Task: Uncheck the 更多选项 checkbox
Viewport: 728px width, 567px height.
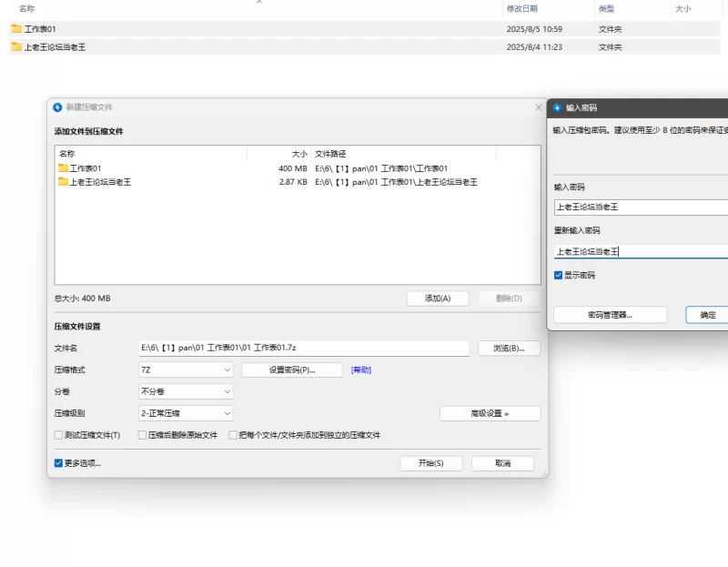Action: [59, 463]
